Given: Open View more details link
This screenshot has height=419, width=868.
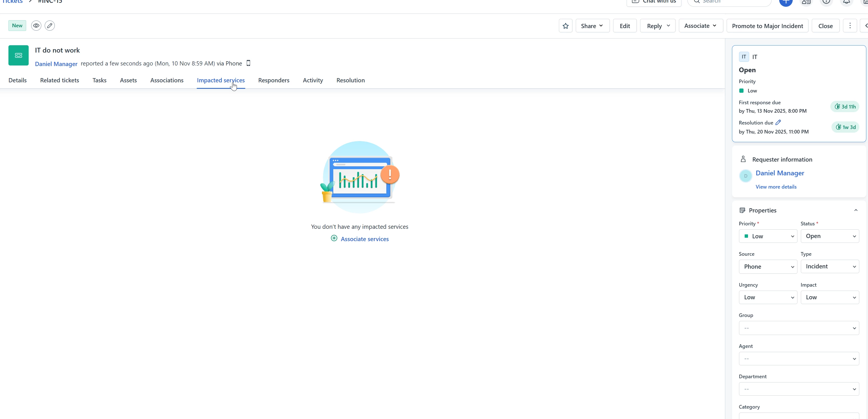Looking at the screenshot, I should 776,187.
